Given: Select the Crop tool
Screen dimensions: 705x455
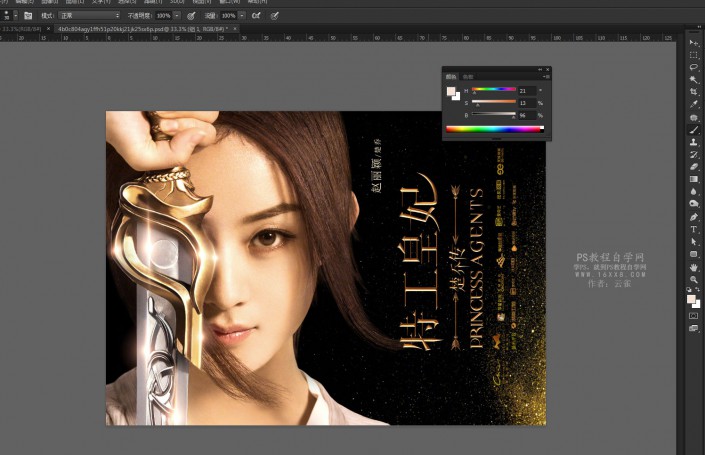Looking at the screenshot, I should coord(694,92).
